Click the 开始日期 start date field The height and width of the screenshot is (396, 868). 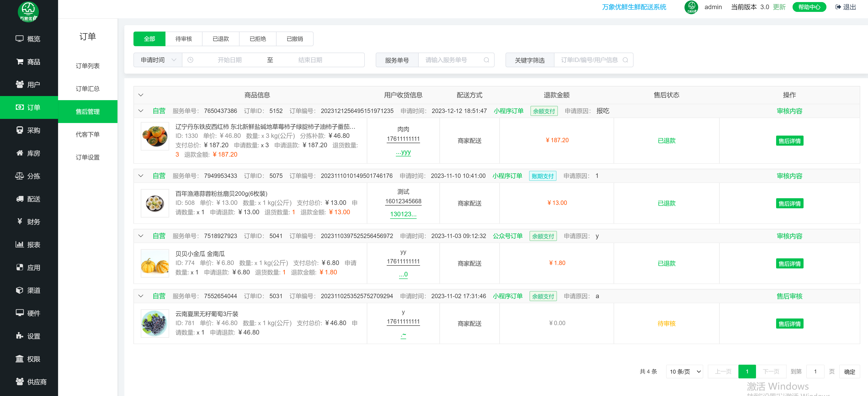tap(229, 60)
